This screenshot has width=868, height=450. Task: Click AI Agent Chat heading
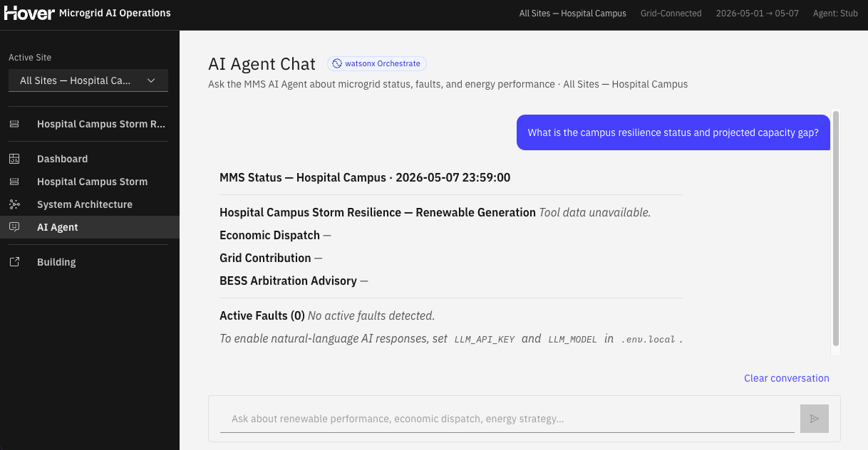pos(262,64)
